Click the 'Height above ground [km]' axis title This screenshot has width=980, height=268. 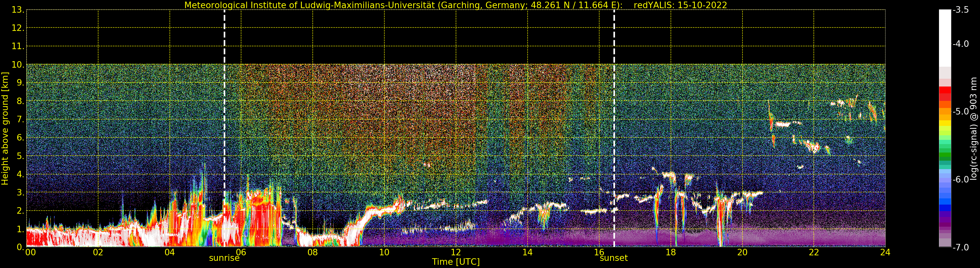(5, 128)
